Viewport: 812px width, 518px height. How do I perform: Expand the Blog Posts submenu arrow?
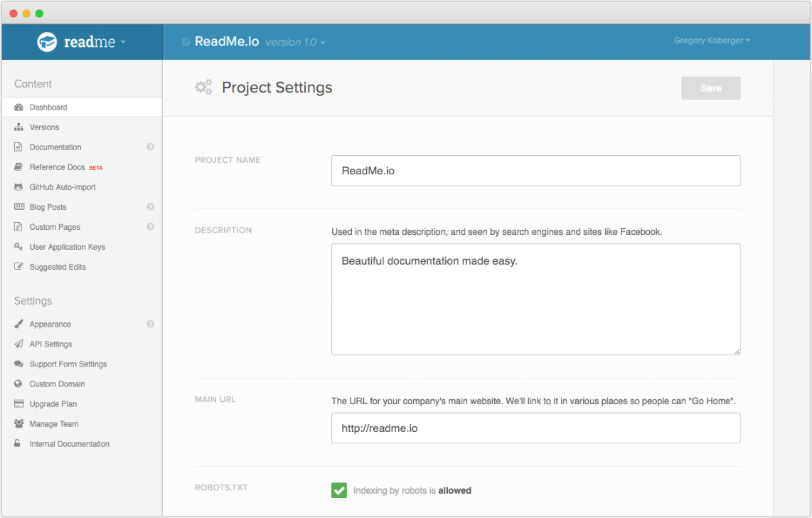coord(151,207)
